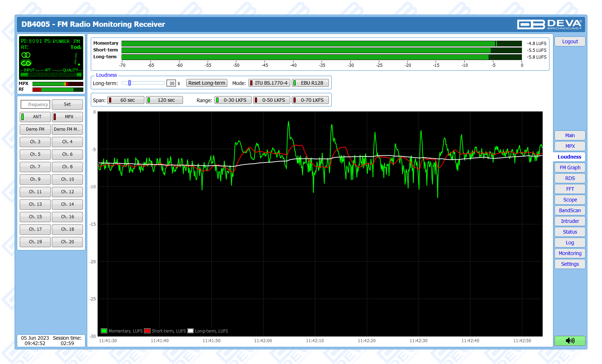Open the FM Graph page
Screen dimensions: 602x364
point(570,168)
